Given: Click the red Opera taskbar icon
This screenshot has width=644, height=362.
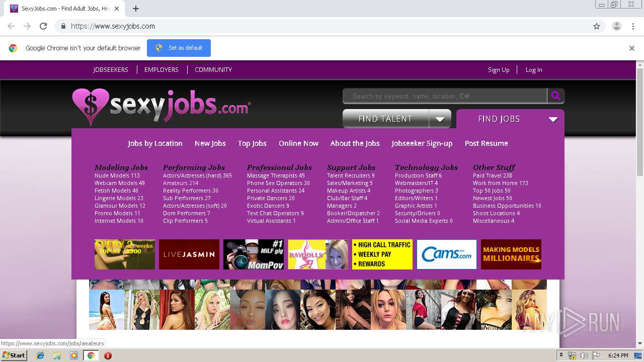Looking at the screenshot, I should click(x=108, y=355).
